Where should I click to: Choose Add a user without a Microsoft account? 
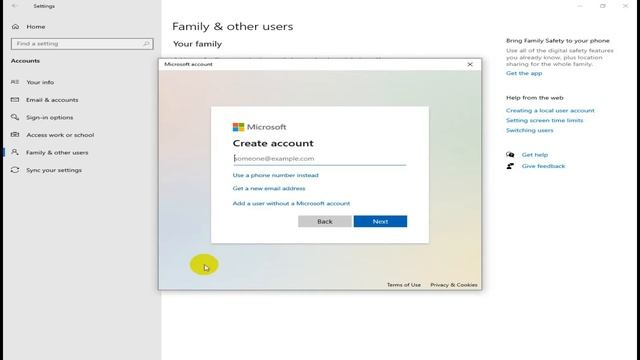coord(291,203)
